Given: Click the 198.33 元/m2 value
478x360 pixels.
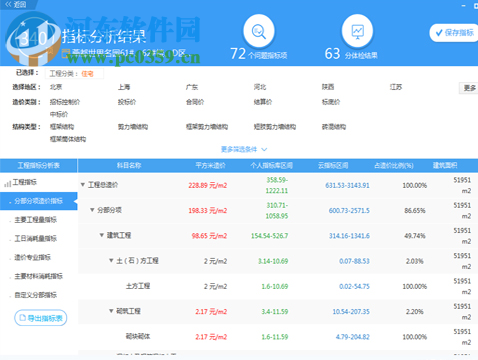Looking at the screenshot, I should coord(207,211).
